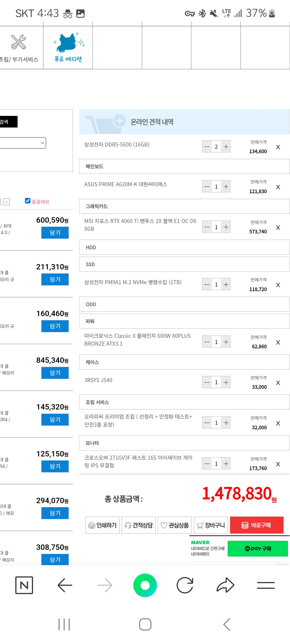Share the page via share arrow icon
The width and height of the screenshot is (290, 644).
click(x=225, y=585)
